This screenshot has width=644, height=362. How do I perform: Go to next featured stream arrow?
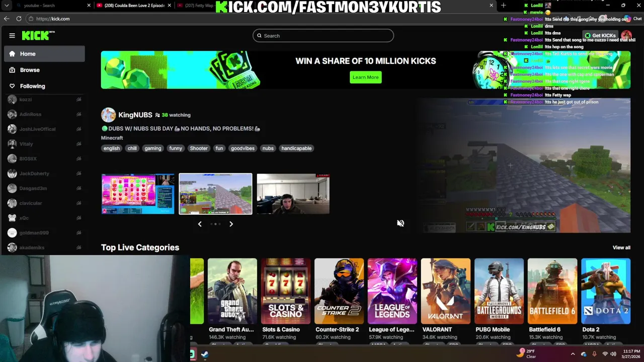click(x=231, y=224)
